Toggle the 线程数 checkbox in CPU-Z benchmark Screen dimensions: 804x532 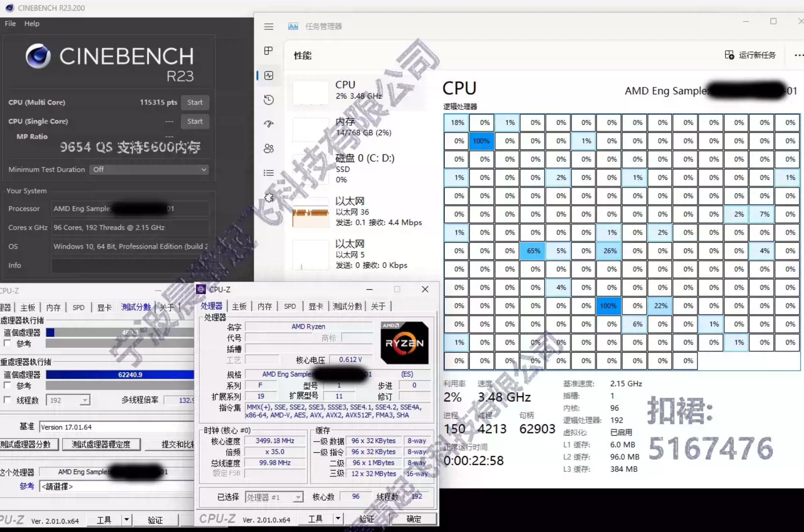(x=7, y=400)
